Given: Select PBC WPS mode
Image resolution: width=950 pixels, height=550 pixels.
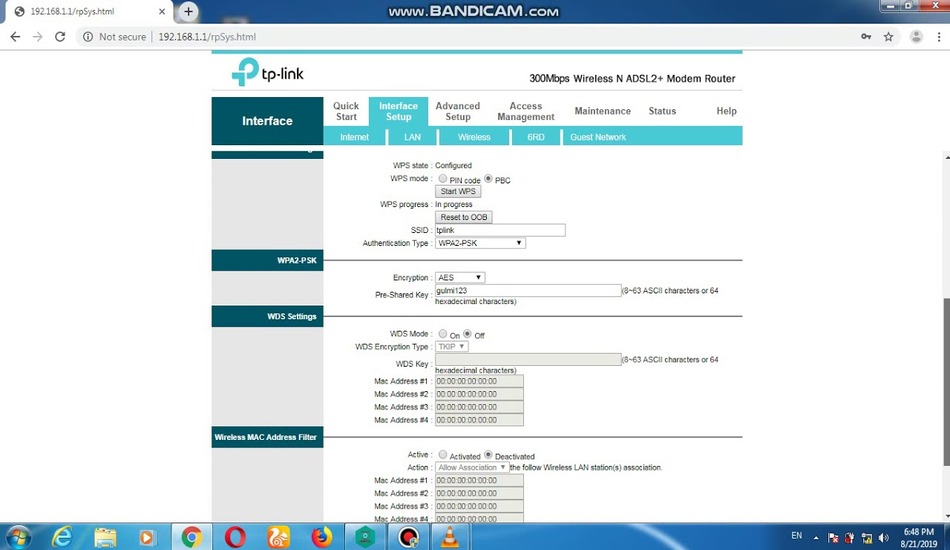Looking at the screenshot, I should click(x=488, y=179).
